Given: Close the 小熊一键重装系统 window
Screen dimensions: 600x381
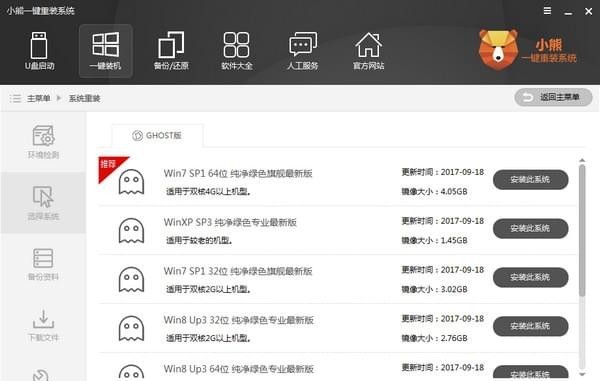Looking at the screenshot, I should [589, 11].
